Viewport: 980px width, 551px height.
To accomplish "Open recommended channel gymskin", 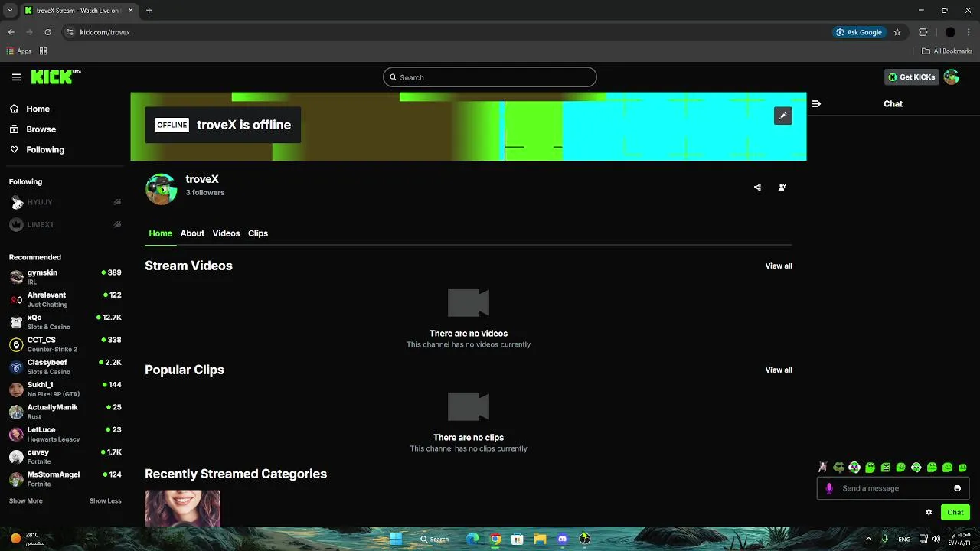I will click(x=65, y=277).
